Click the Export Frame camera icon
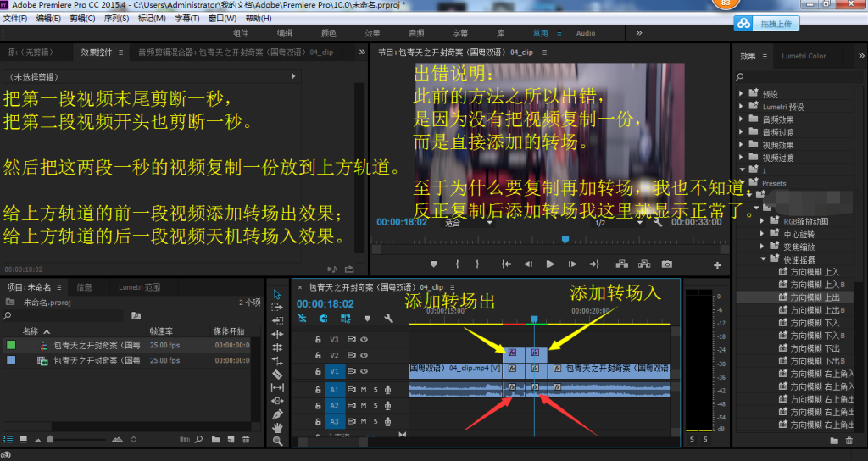The width and height of the screenshot is (868, 461). tap(667, 264)
